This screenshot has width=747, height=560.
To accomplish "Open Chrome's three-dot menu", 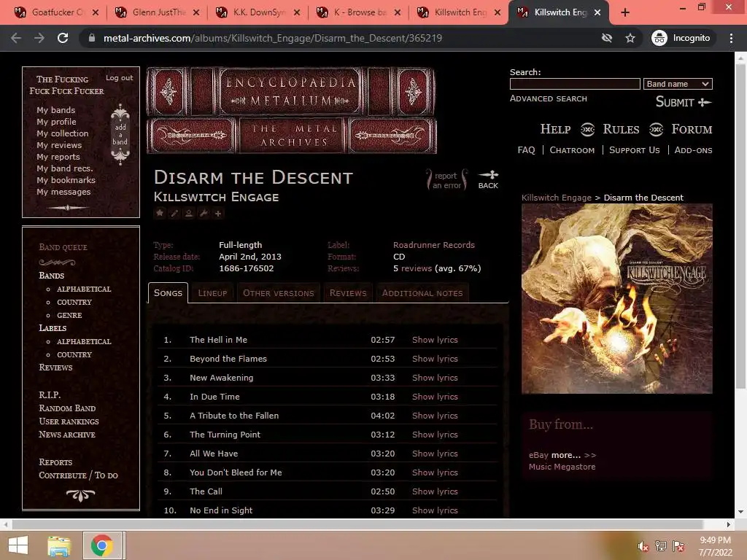I will click(731, 38).
